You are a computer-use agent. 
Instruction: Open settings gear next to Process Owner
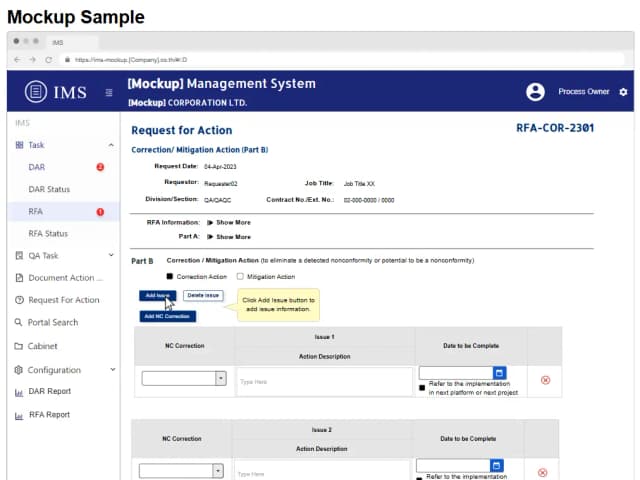click(623, 92)
